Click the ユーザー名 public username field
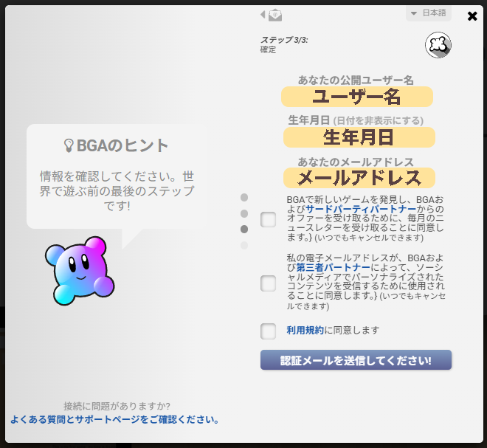 tap(356, 97)
